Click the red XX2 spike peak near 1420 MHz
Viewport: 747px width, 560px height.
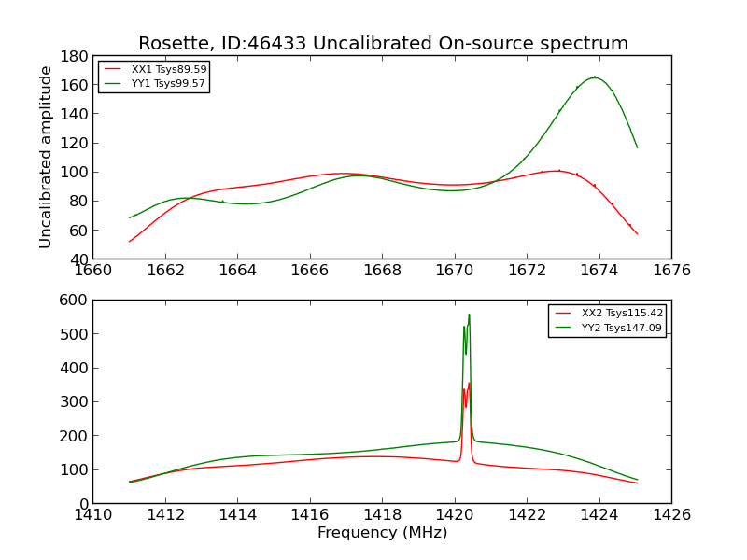pos(469,384)
